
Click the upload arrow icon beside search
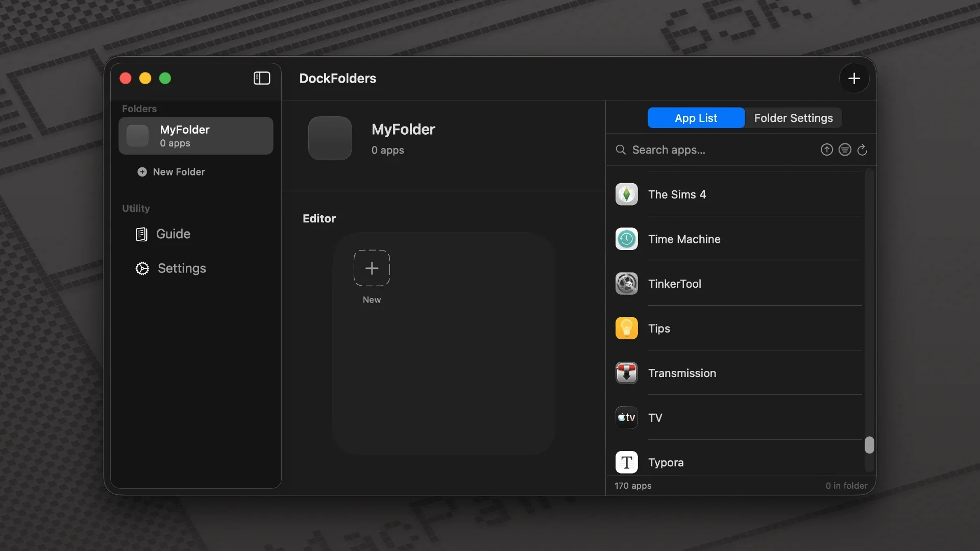[827, 149]
